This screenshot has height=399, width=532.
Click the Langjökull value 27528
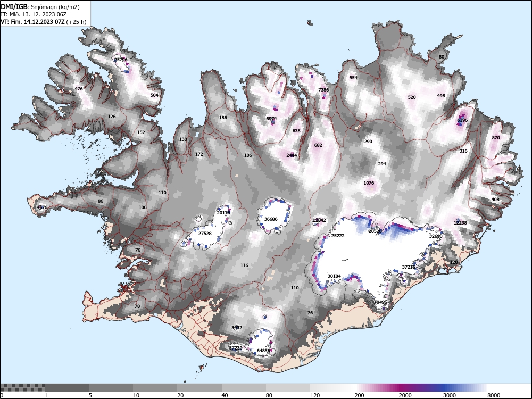pos(205,234)
